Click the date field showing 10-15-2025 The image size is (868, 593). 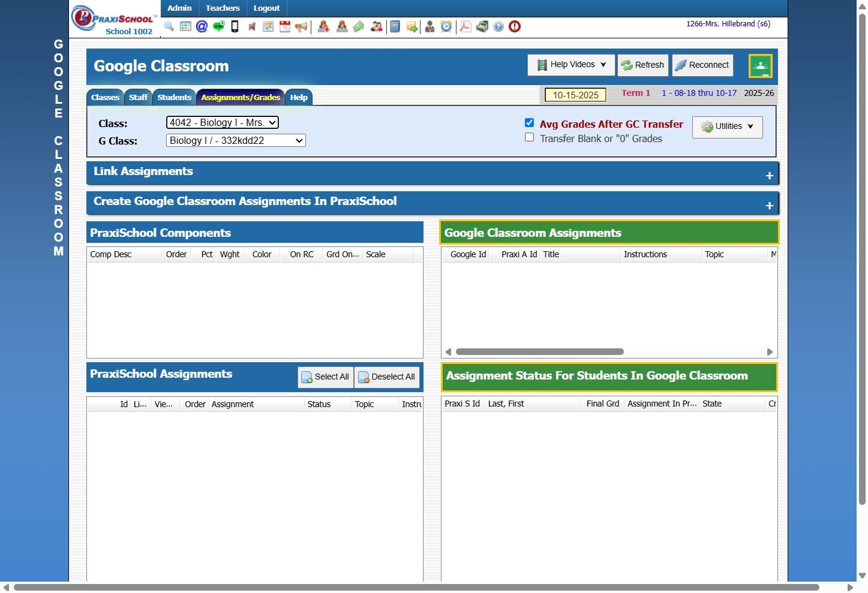[575, 95]
